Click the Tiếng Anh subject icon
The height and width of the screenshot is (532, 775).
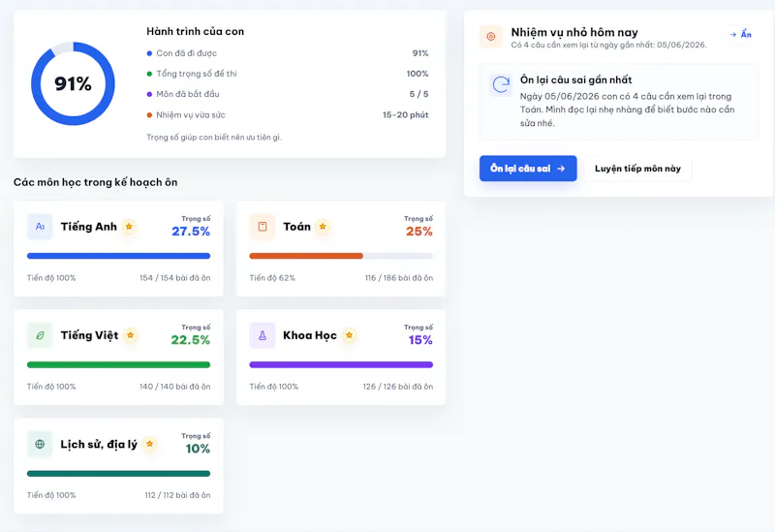[40, 227]
